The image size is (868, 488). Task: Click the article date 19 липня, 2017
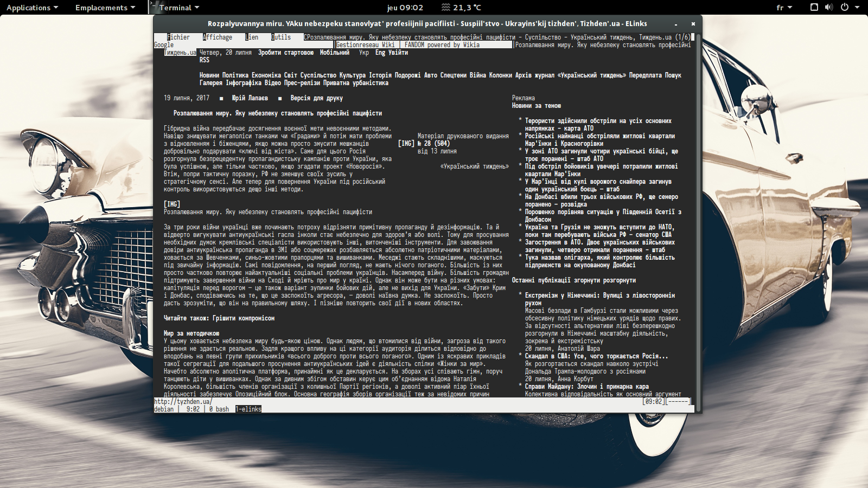point(187,98)
